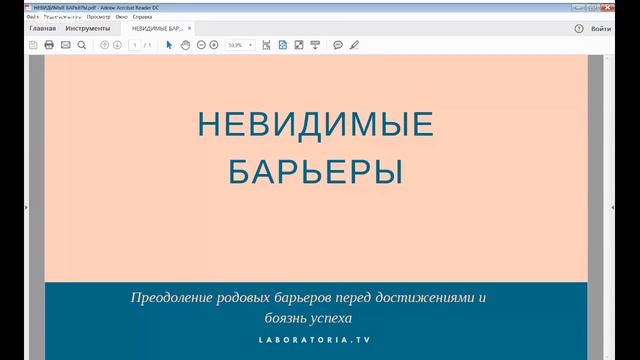The image size is (640, 360).
Task: Go to previous page arrow
Action: click(x=104, y=45)
